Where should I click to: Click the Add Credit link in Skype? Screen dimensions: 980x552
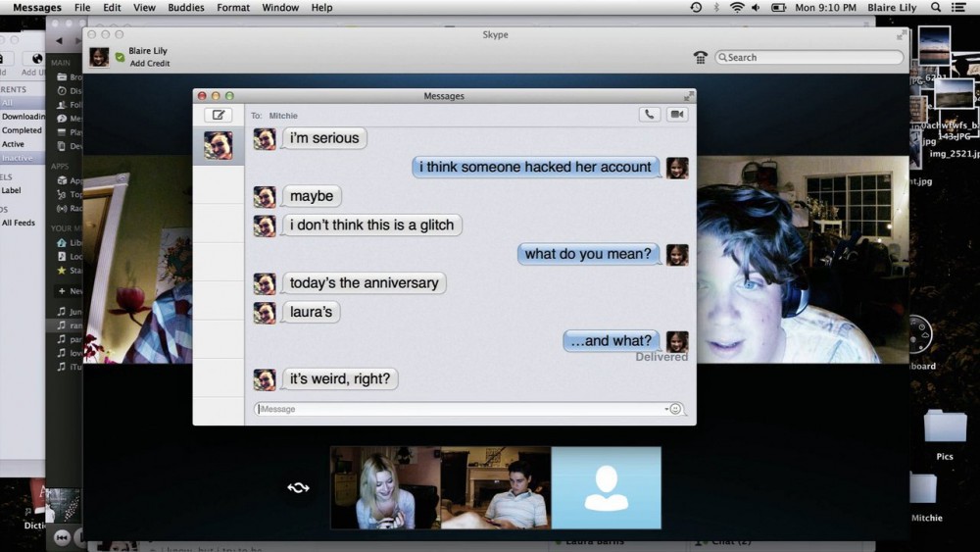point(149,64)
